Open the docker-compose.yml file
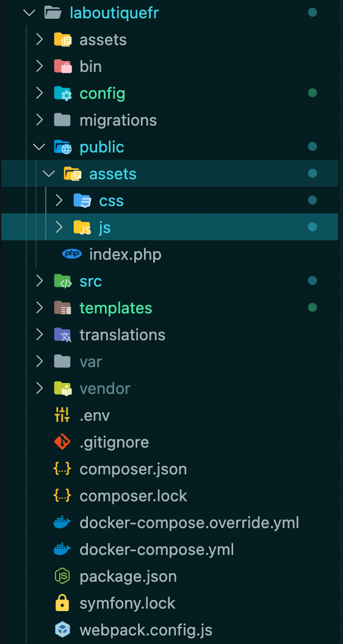The width and height of the screenshot is (343, 644). coord(157,549)
